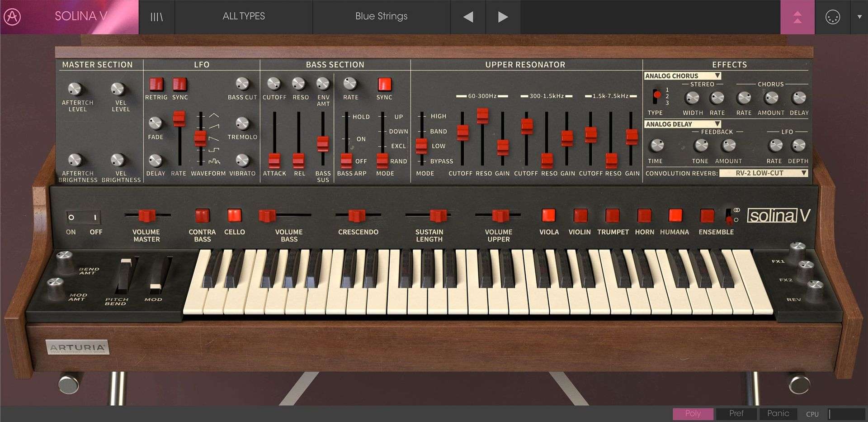Viewport: 868px width, 422px height.
Task: Select the next preset arrow
Action: tap(502, 16)
